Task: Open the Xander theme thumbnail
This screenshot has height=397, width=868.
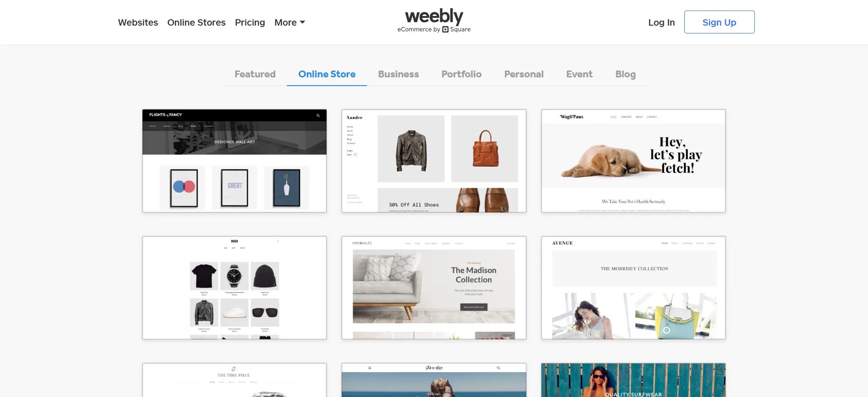Action: click(434, 161)
